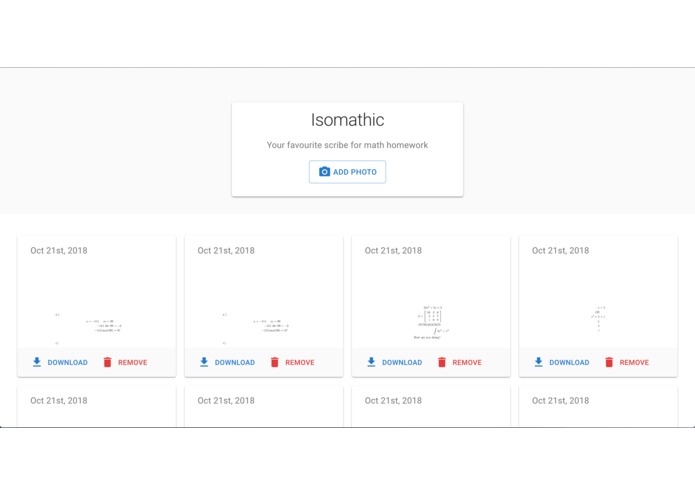Viewport: 695px width, 494px height.
Task: Click the Isomathic title heading
Action: 347,120
